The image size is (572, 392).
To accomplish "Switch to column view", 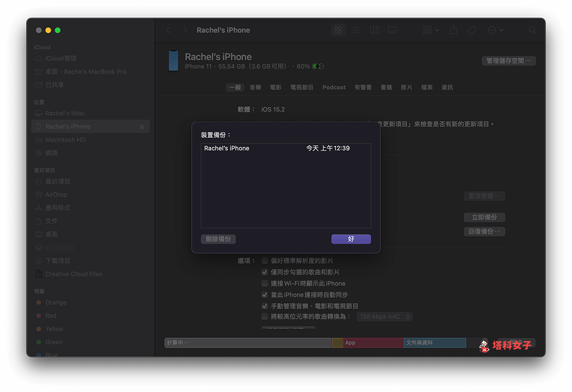I will [x=375, y=30].
